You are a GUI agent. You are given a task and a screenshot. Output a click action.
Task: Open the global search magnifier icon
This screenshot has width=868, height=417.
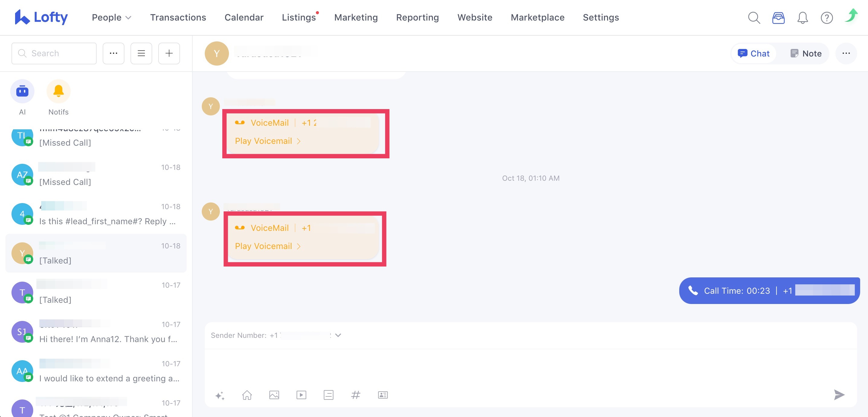(754, 18)
